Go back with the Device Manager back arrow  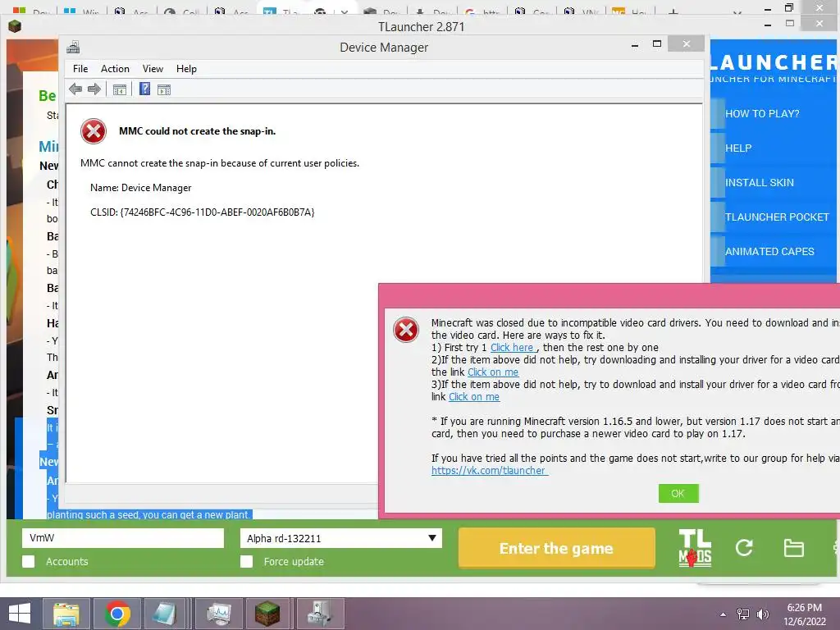[x=75, y=89]
